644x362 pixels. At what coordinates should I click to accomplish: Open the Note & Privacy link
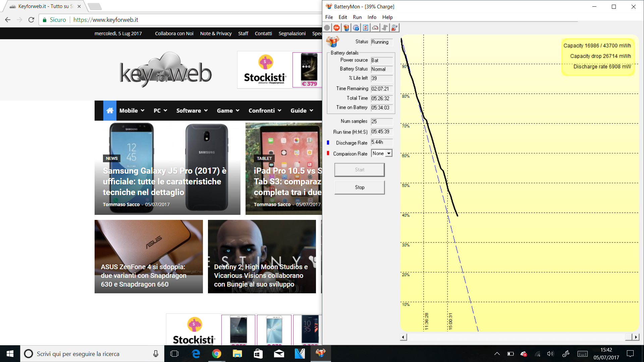click(x=216, y=34)
